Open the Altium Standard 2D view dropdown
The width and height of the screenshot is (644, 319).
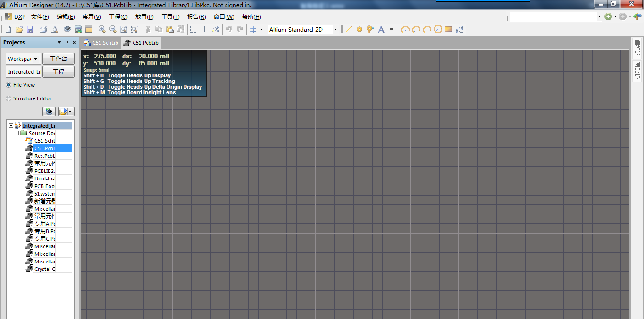tap(335, 29)
